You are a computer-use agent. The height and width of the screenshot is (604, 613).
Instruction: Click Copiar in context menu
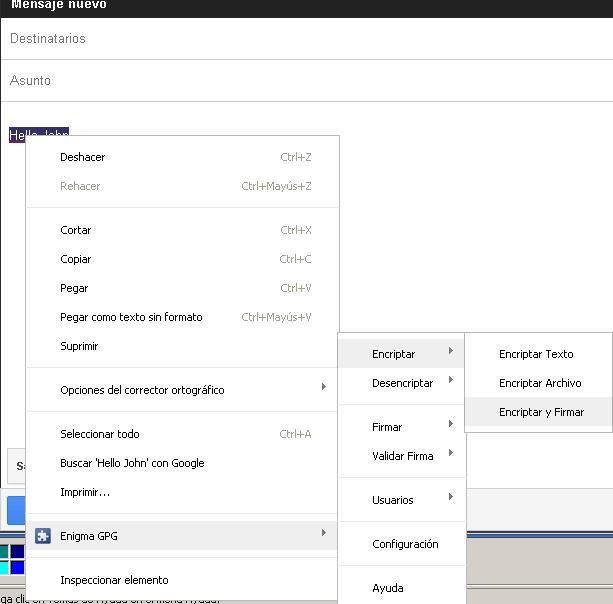click(x=76, y=259)
